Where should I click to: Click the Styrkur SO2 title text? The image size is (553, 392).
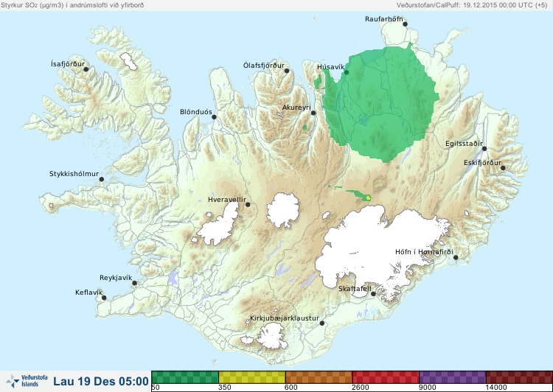click(72, 5)
